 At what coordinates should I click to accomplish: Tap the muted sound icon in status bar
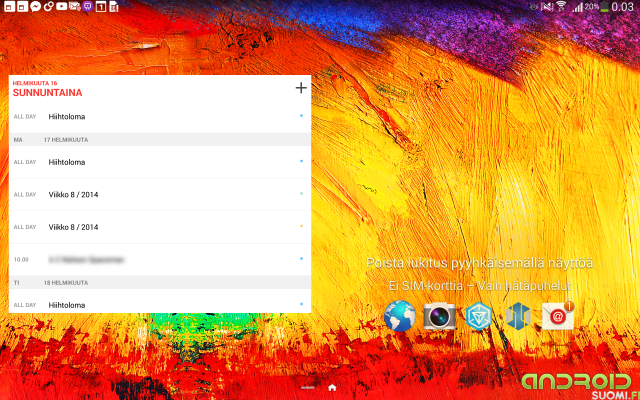tap(547, 7)
